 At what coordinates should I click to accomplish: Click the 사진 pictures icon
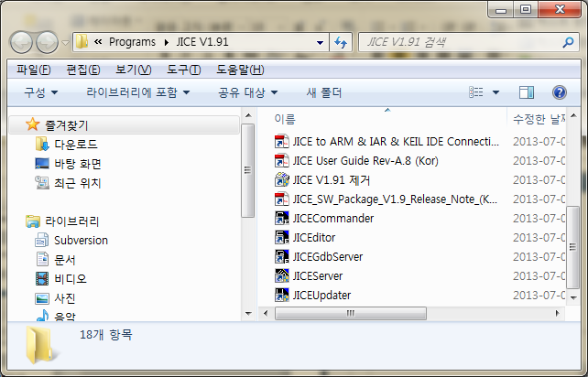(42, 298)
